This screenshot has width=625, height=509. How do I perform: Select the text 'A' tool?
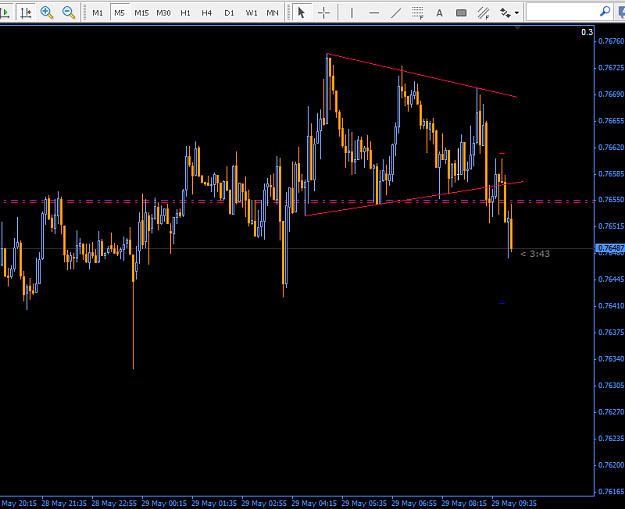click(439, 13)
